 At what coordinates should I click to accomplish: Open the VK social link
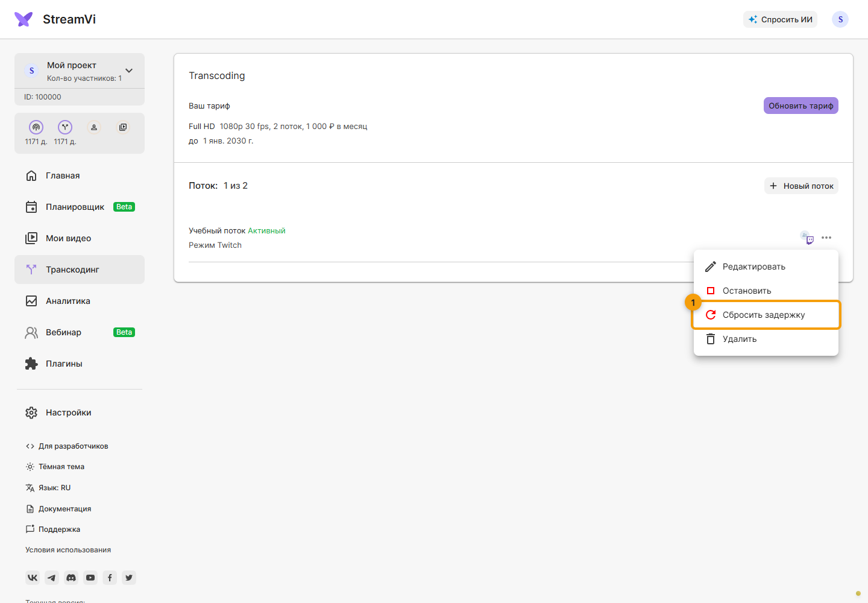pos(33,578)
